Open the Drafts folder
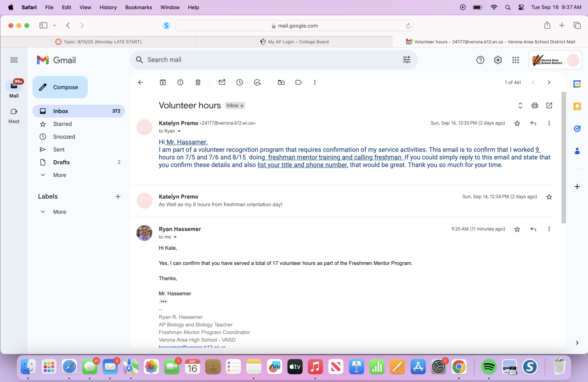This screenshot has height=382, width=588. click(79, 162)
